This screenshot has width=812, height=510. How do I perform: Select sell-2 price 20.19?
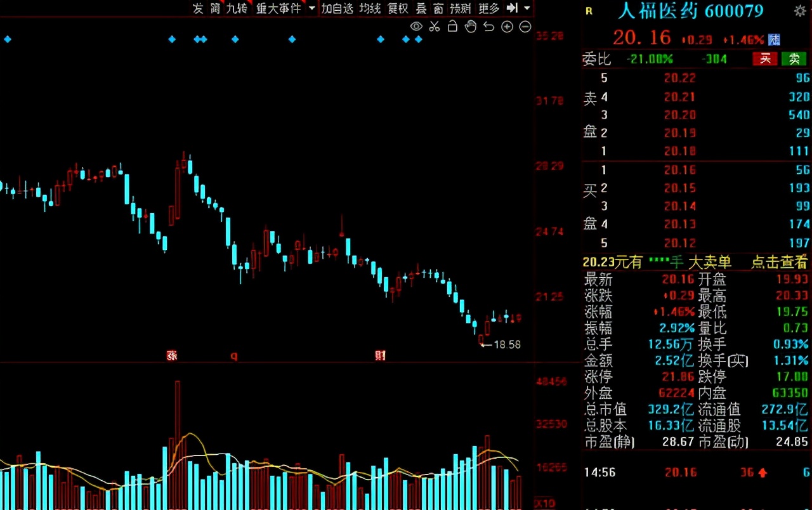coord(680,133)
